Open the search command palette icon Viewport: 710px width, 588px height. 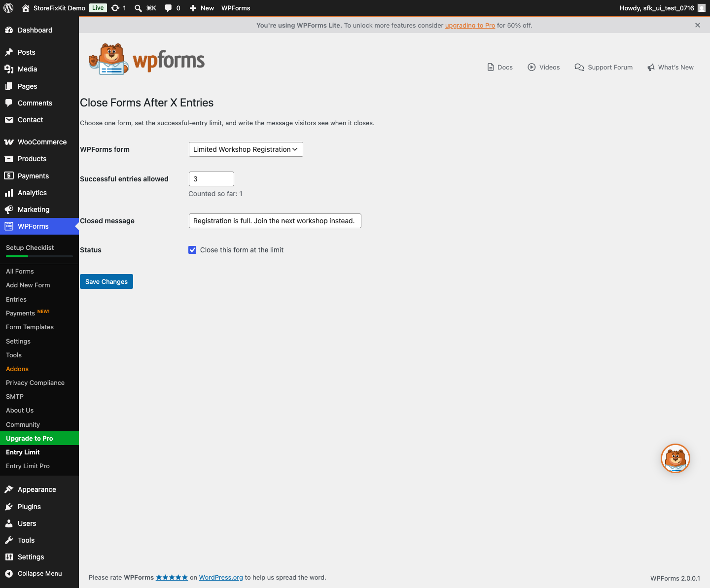[x=139, y=8]
